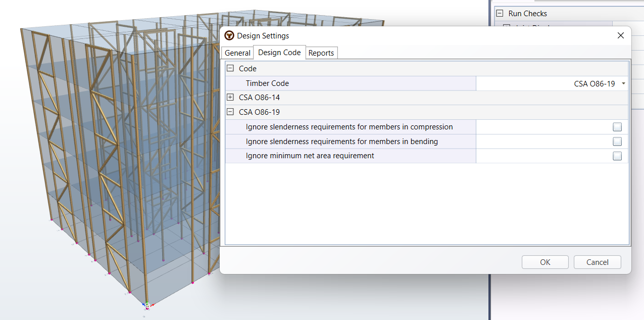Enable ignoring bending slenderness requirements
Image resolution: width=644 pixels, height=320 pixels.
617,142
